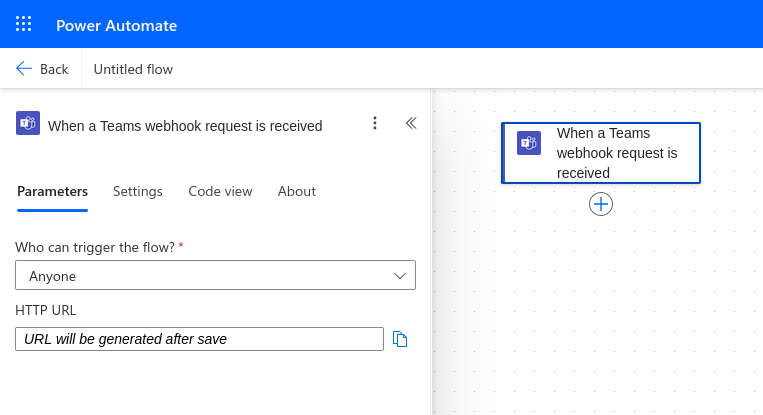The height and width of the screenshot is (415, 763).
Task: Open the Who can trigger dropdown
Action: pyautogui.click(x=216, y=275)
